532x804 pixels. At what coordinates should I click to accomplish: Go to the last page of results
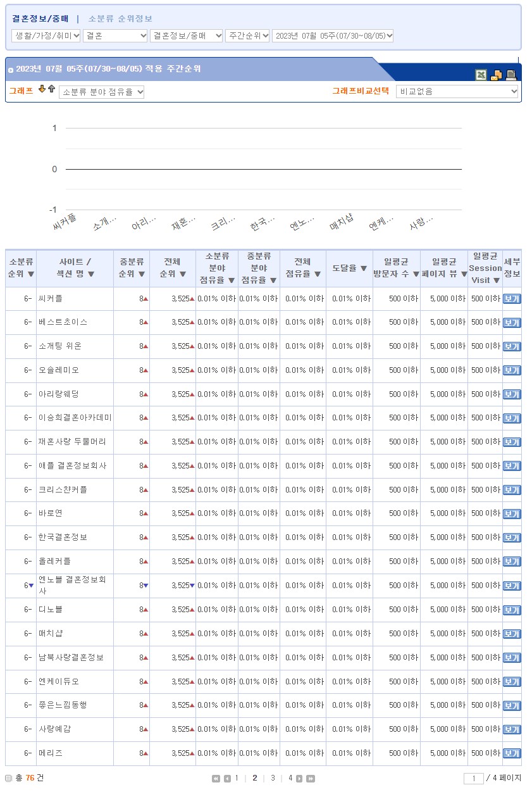pos(311,779)
